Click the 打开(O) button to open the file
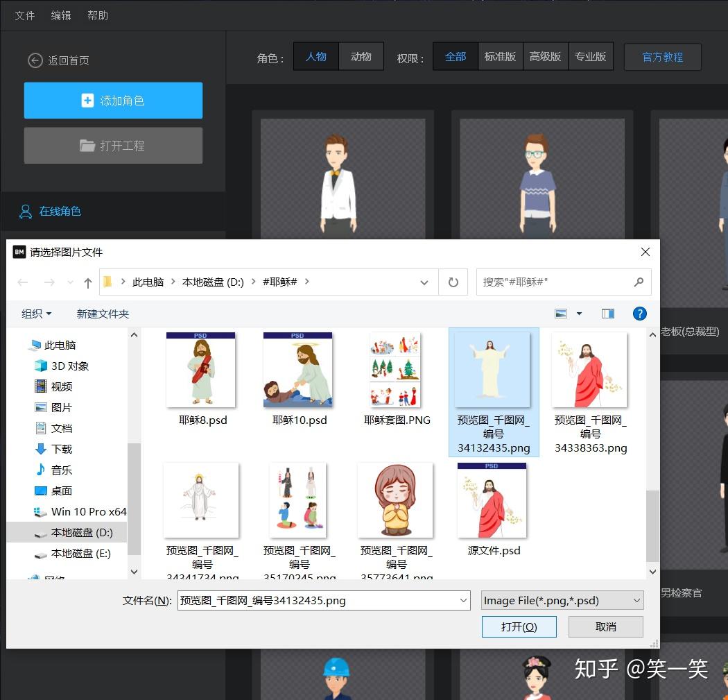Screen dimensions: 728x700 pyautogui.click(x=519, y=626)
